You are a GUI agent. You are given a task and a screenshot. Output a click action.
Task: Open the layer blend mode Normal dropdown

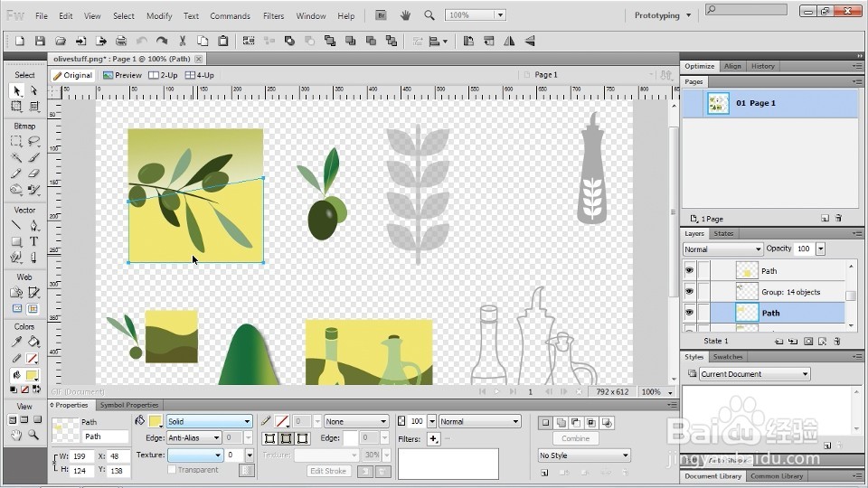tap(723, 249)
